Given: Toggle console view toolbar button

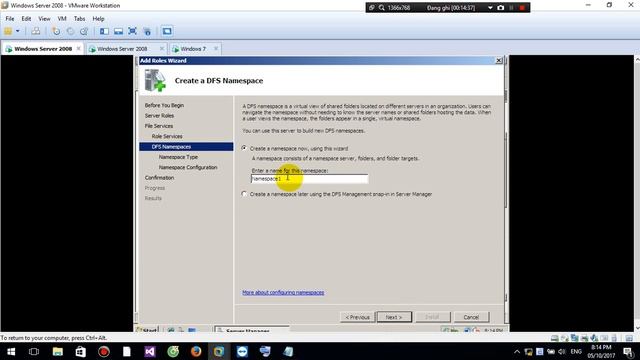Looking at the screenshot, I should 167,31.
